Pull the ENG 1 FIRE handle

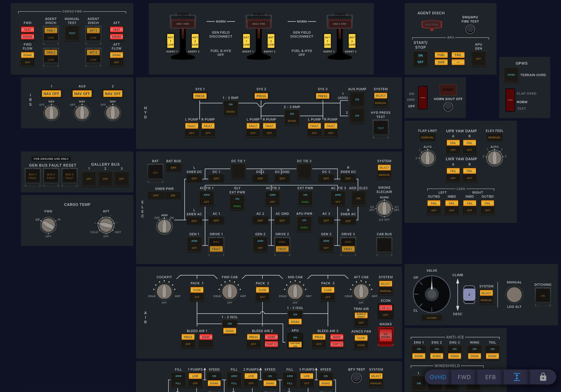(x=183, y=24)
